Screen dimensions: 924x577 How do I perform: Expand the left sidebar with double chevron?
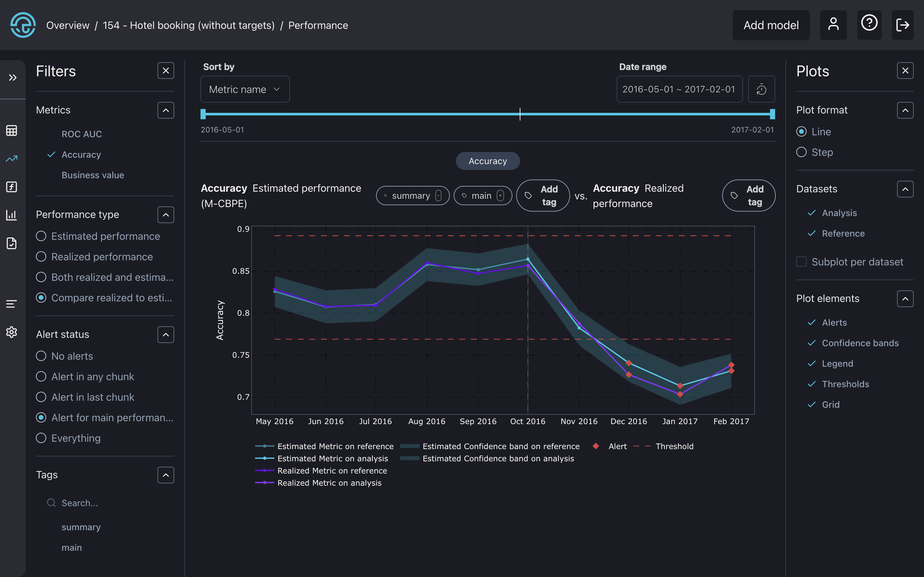point(13,78)
